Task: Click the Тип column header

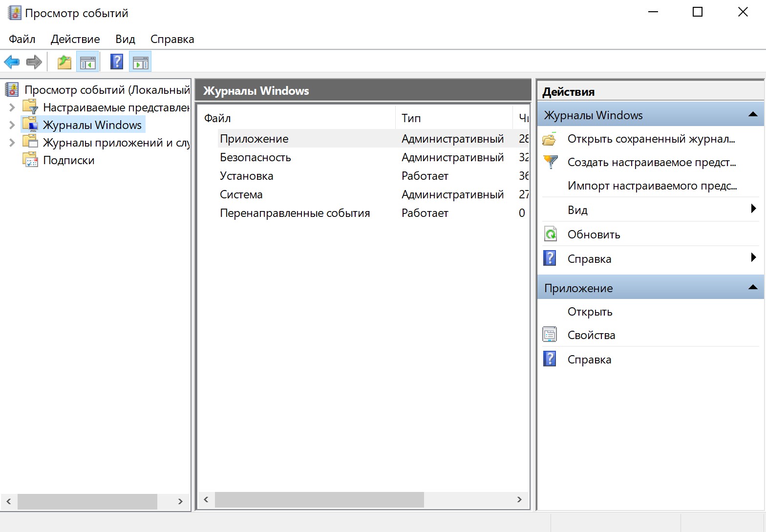Action: [x=454, y=118]
